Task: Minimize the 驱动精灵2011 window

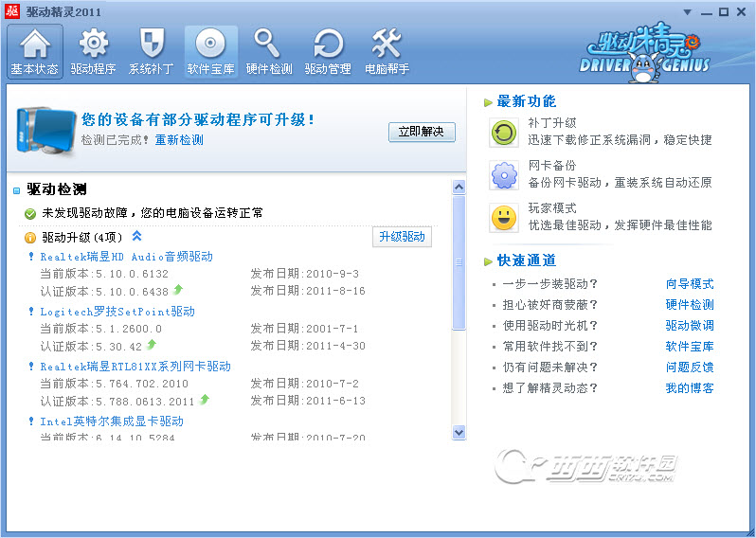Action: (707, 12)
